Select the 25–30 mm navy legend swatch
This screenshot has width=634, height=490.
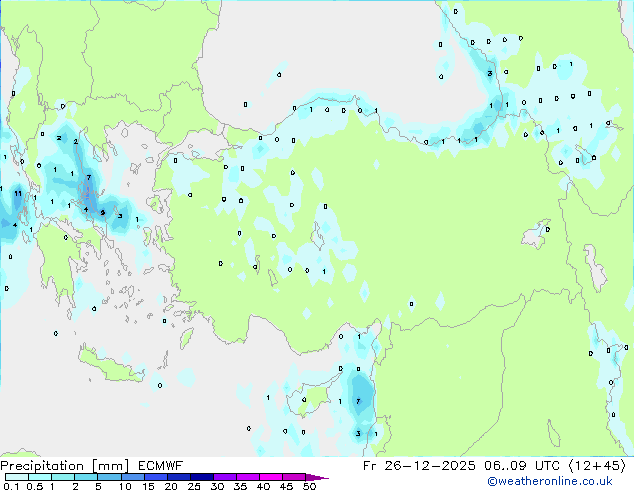coord(202,477)
